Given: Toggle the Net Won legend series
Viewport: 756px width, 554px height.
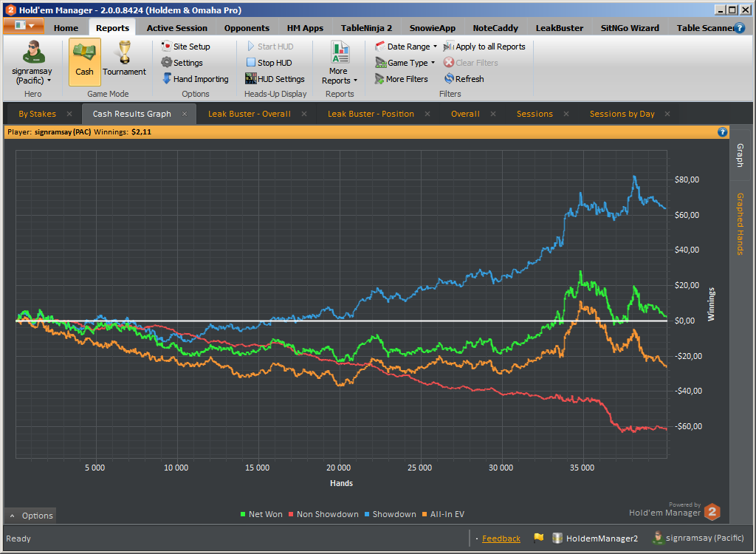Looking at the screenshot, I should pyautogui.click(x=262, y=514).
